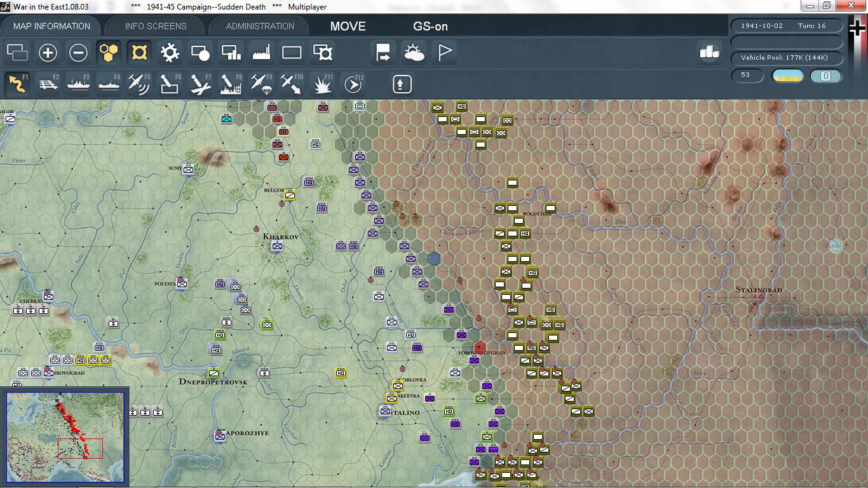
Task: Click the zoom in plus icon
Action: (x=48, y=53)
